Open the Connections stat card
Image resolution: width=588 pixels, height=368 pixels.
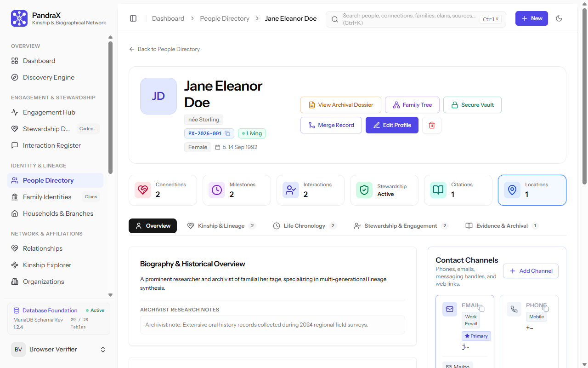(x=163, y=190)
